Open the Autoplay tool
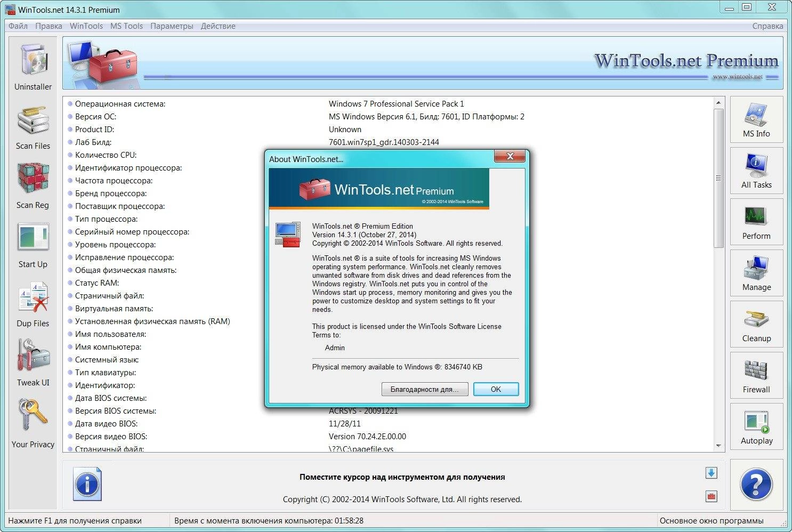The height and width of the screenshot is (532, 792). (756, 426)
